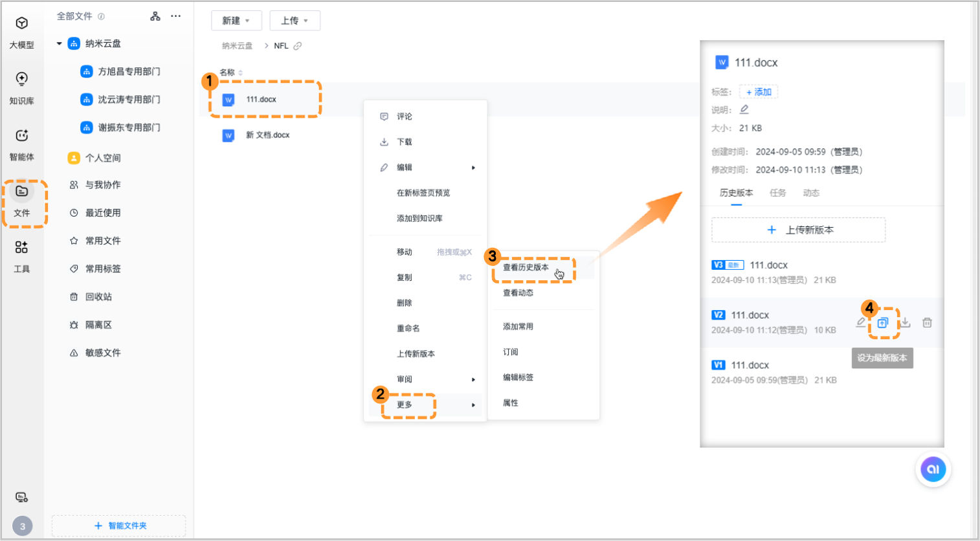980x541 pixels.
Task: Click the organization chart icon beside 全部文件
Action: point(155,16)
